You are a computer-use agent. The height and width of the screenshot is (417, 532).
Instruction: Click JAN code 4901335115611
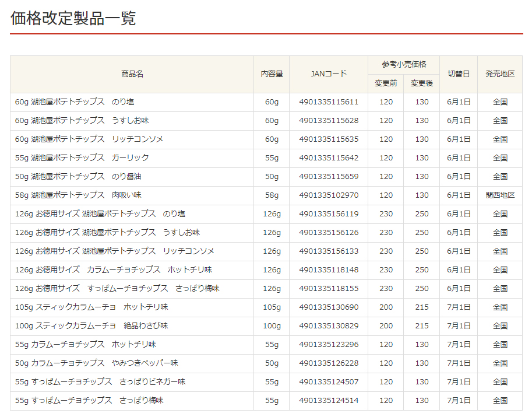329,102
